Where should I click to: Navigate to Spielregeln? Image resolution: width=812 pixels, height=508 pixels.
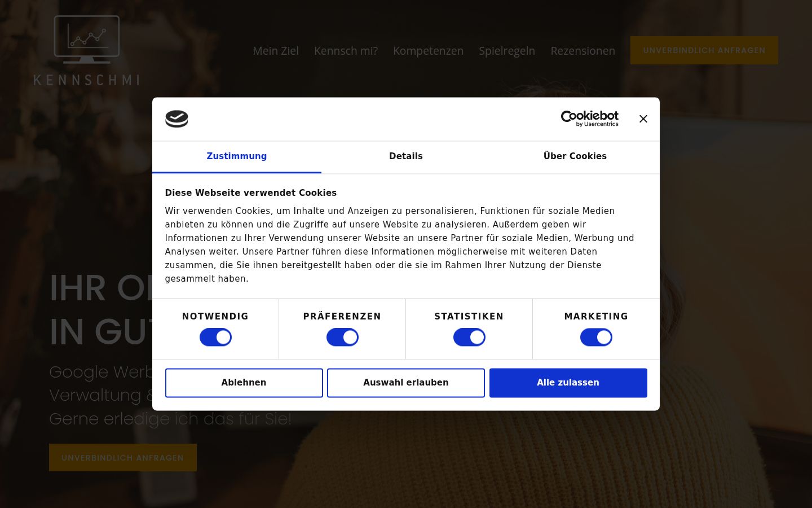pos(507,51)
